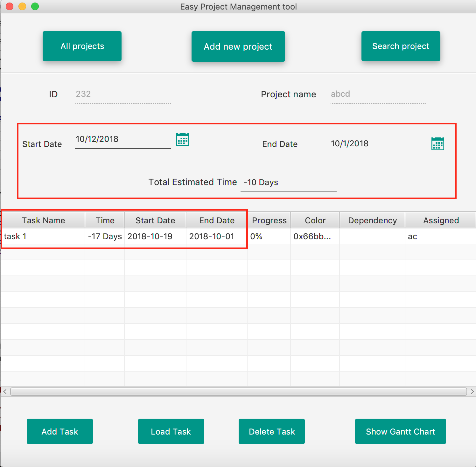This screenshot has width=476, height=467.
Task: Open the Gantt Chart view
Action: pyautogui.click(x=400, y=431)
